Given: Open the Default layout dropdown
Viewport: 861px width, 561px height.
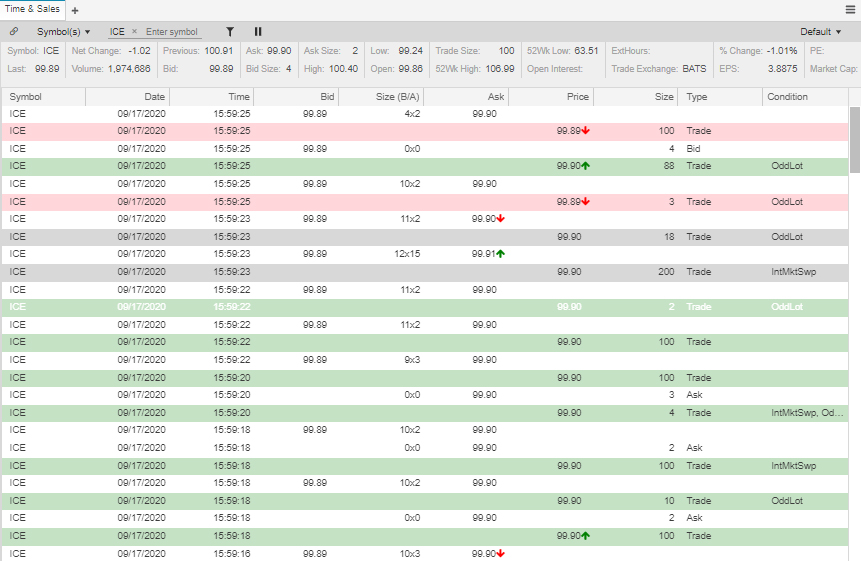Looking at the screenshot, I should click(x=820, y=32).
